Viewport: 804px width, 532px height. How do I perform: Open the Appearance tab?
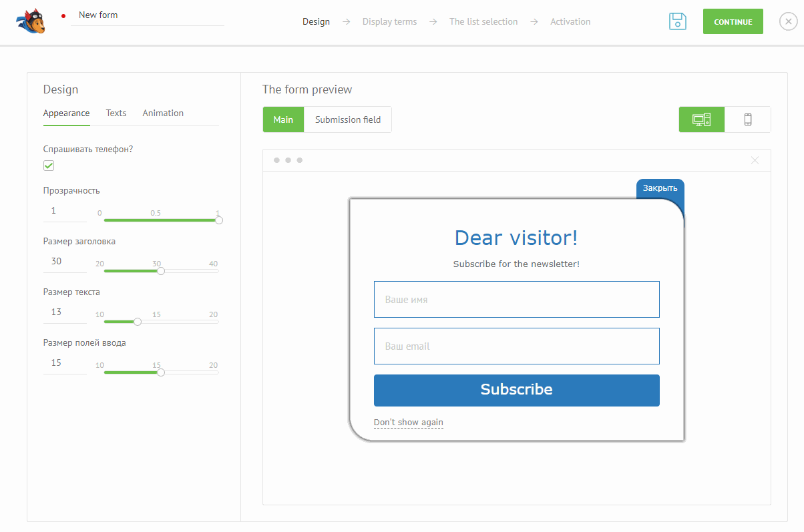coord(66,113)
